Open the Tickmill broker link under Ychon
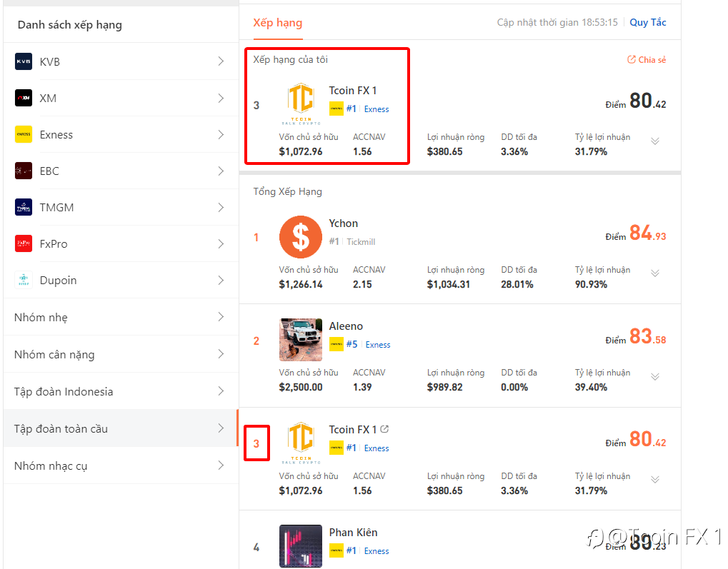Image resolution: width=728 pixels, height=569 pixels. (x=361, y=242)
